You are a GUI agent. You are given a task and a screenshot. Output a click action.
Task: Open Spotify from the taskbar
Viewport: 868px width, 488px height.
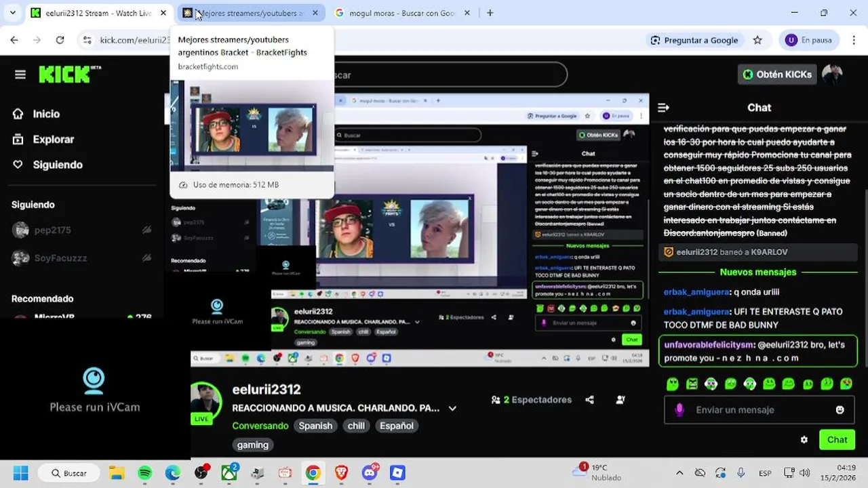[x=145, y=473]
